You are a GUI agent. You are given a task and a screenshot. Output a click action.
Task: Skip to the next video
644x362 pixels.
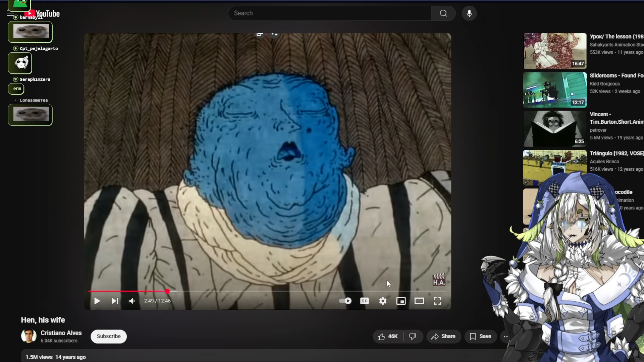coord(115,301)
